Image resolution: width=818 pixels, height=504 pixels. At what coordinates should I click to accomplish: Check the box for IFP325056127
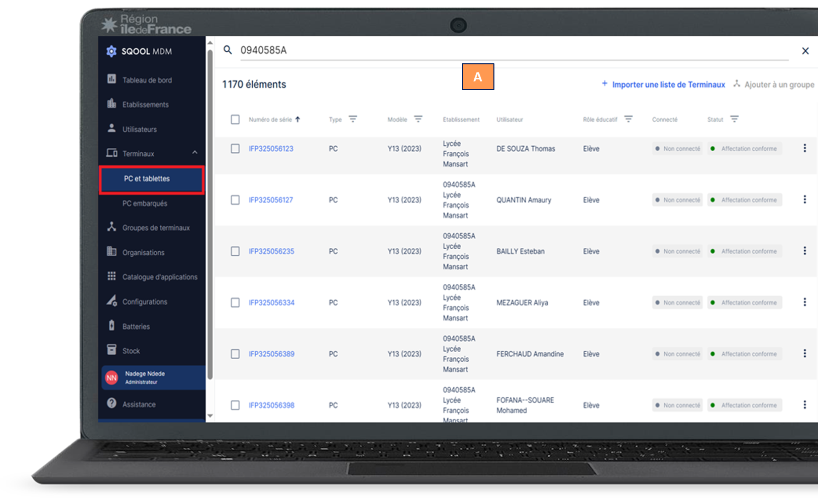235,200
